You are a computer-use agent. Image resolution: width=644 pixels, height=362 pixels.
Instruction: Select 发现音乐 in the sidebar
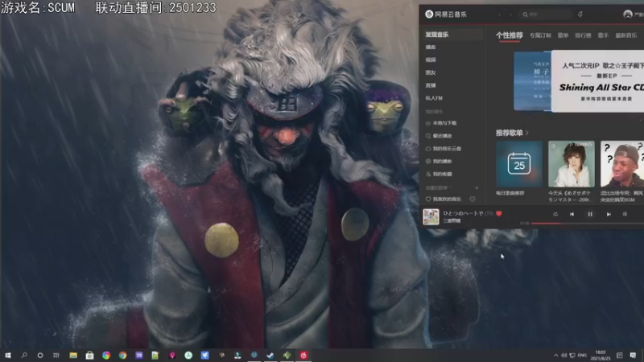click(452, 35)
